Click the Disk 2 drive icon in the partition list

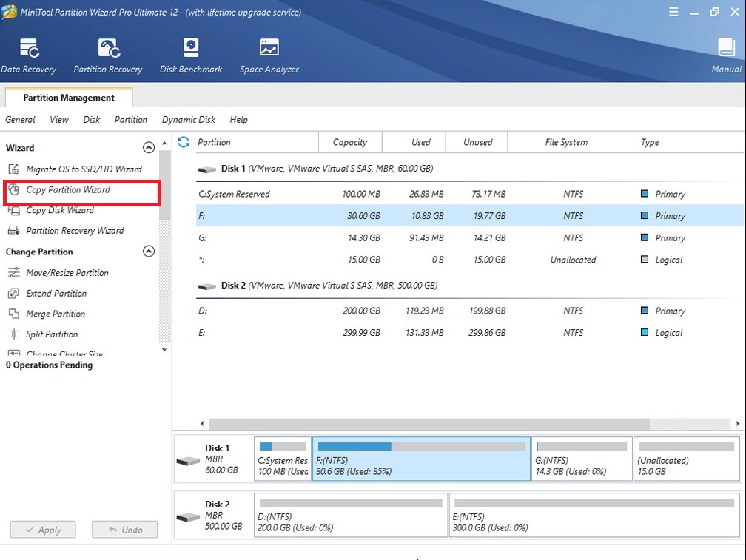(x=207, y=286)
